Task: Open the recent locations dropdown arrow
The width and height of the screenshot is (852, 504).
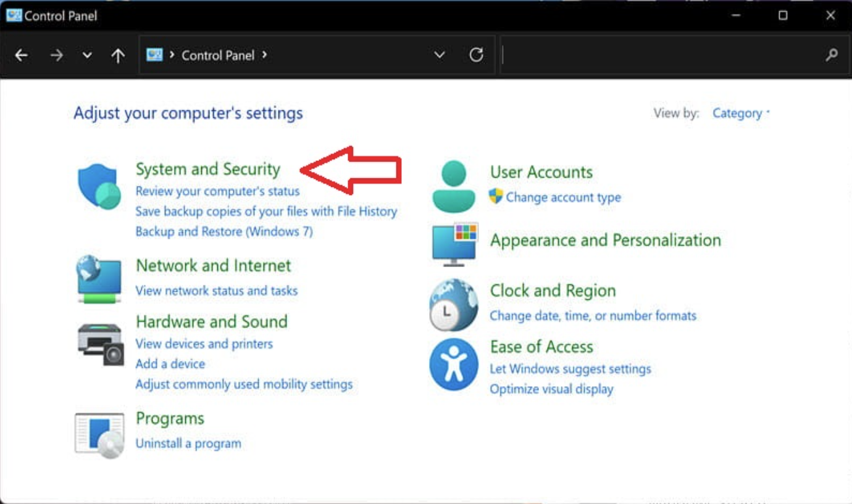Action: (87, 56)
